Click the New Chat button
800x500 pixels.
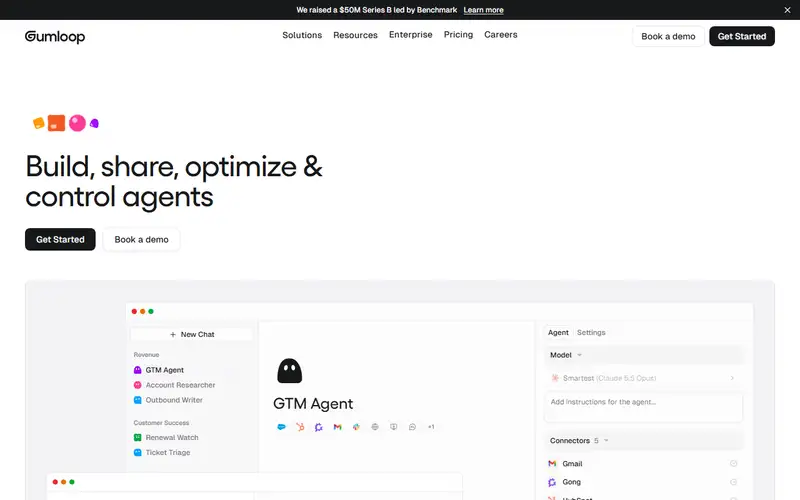tap(192, 334)
